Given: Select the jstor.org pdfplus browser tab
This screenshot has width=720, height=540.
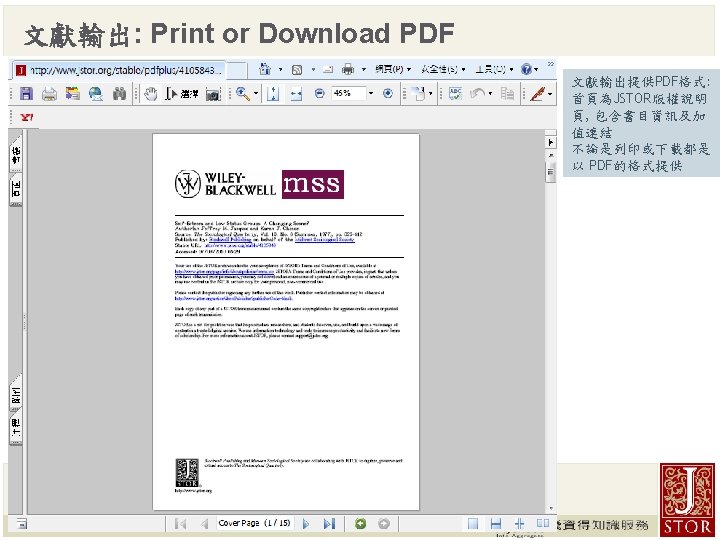Looking at the screenshot, I should coord(119,70).
